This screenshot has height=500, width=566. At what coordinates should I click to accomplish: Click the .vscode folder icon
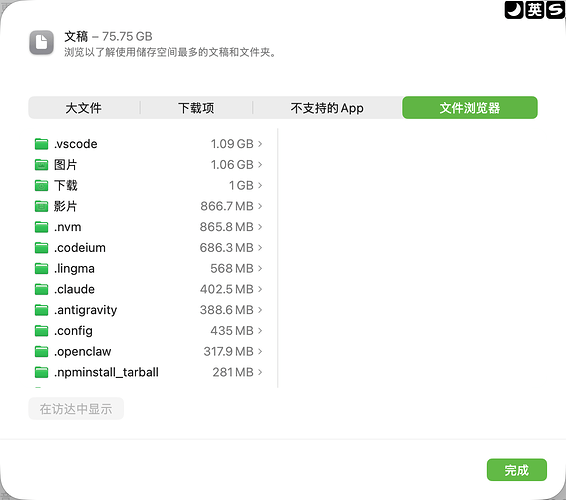click(42, 144)
